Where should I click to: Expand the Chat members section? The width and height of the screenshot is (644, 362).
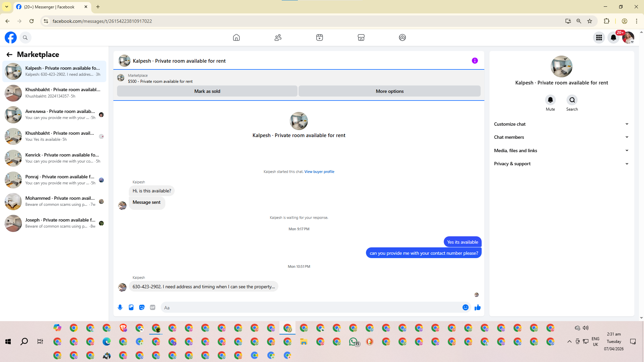(561, 137)
